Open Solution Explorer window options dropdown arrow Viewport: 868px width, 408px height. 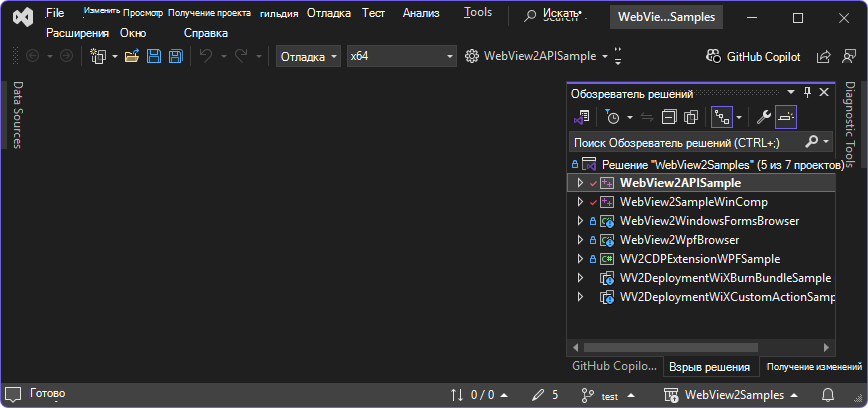pos(792,92)
